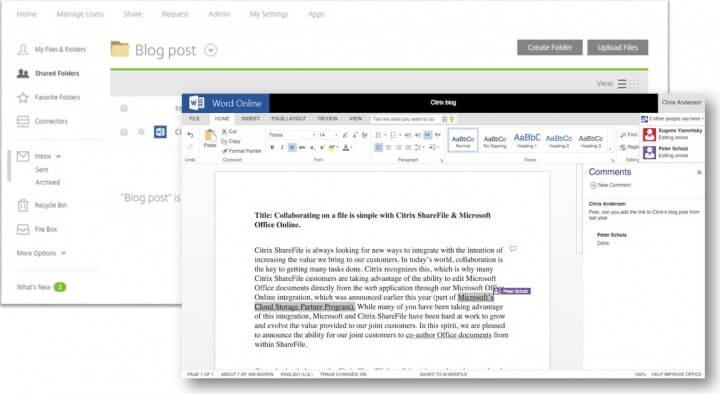Click Copy in the Clipboard group
720x394 pixels.
[x=231, y=141]
